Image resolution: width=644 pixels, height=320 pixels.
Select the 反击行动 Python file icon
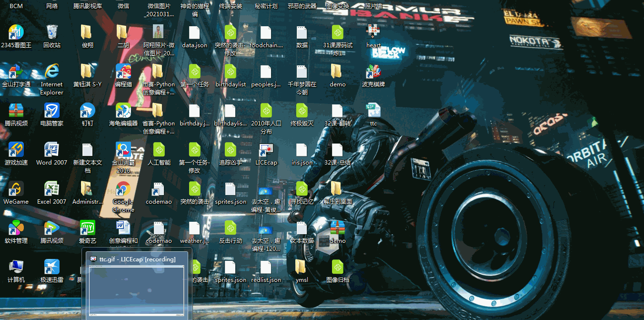[231, 228]
